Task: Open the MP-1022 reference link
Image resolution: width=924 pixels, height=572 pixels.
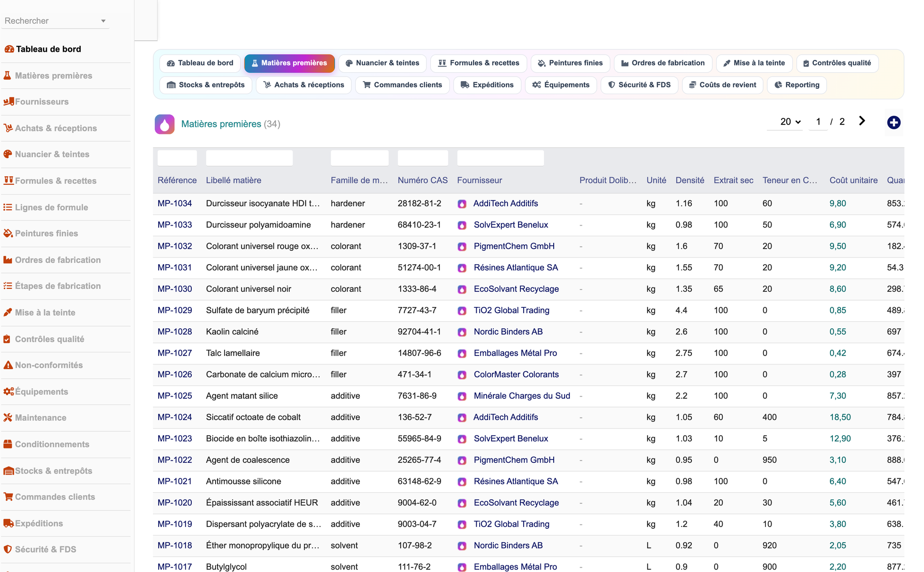Action: coord(175,460)
